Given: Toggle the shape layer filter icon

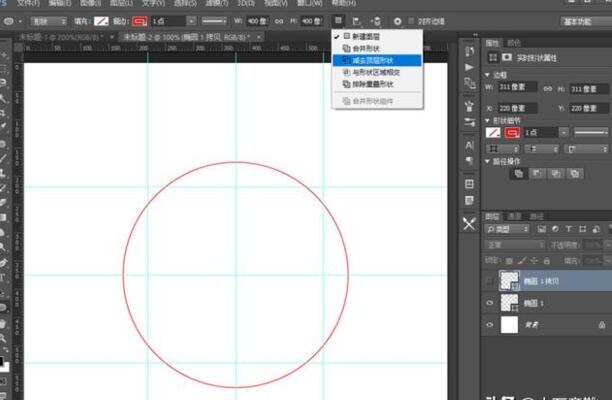Looking at the screenshot, I should tap(582, 229).
